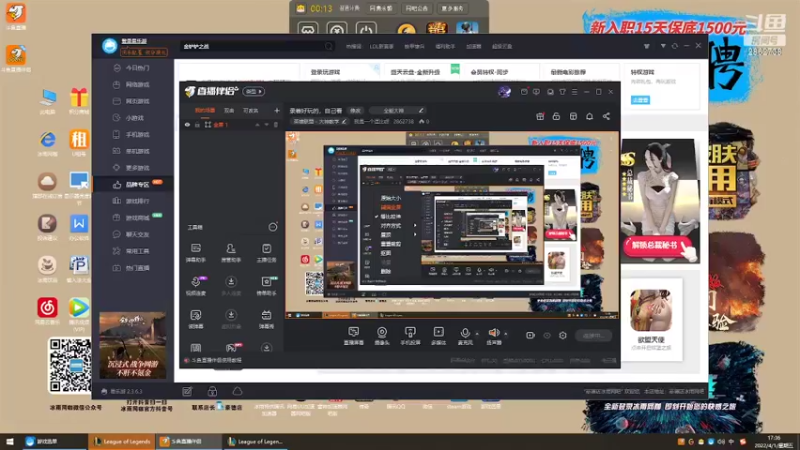Click the start streaming button at the bottom right
Viewport: 800px width, 450px height.
[593, 336]
